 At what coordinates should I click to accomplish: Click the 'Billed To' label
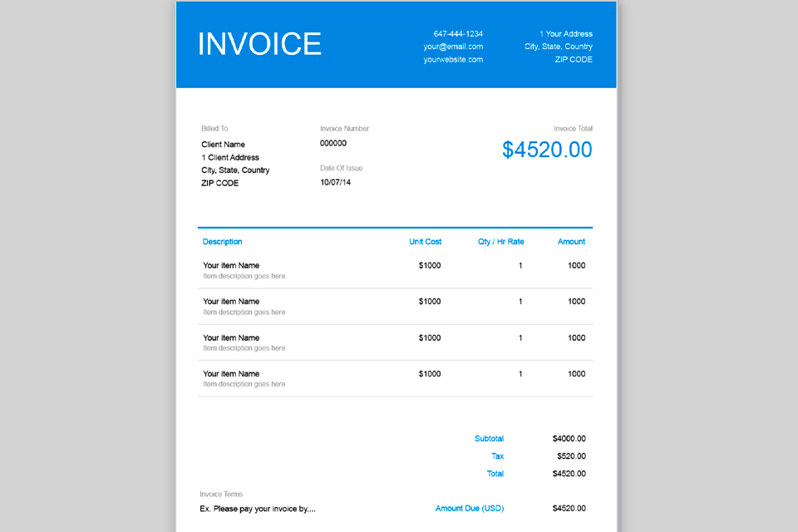(x=214, y=128)
